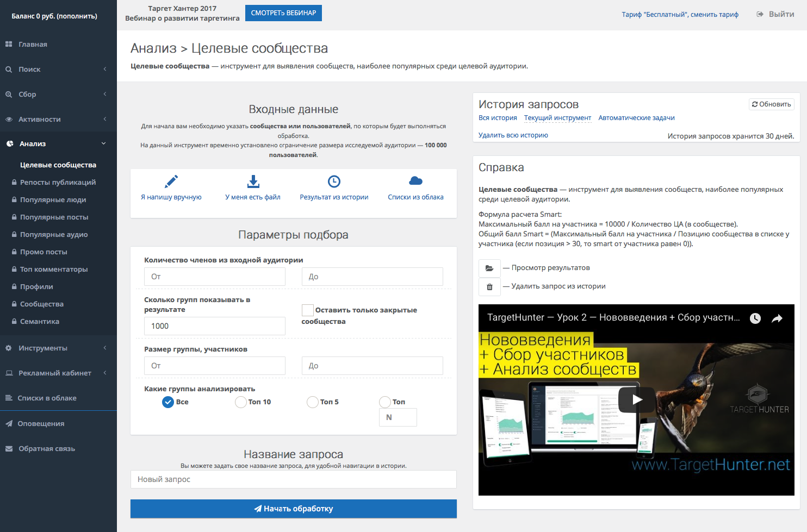The height and width of the screenshot is (532, 807).
Task: Select the clock icon for history results
Action: point(334,181)
